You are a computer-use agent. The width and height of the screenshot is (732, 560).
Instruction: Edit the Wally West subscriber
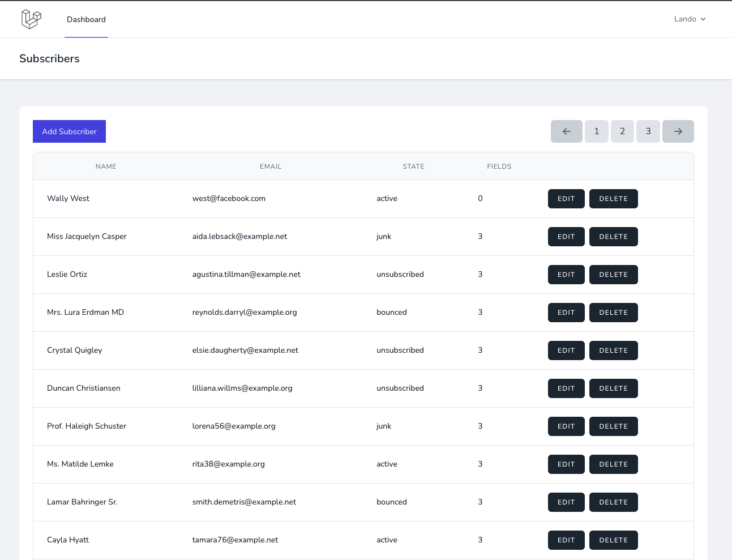566,198
